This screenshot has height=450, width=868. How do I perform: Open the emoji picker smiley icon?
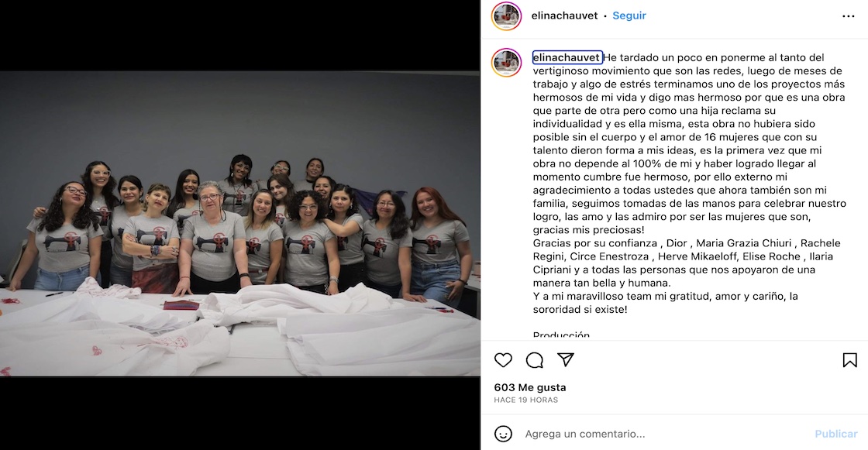pyautogui.click(x=503, y=434)
